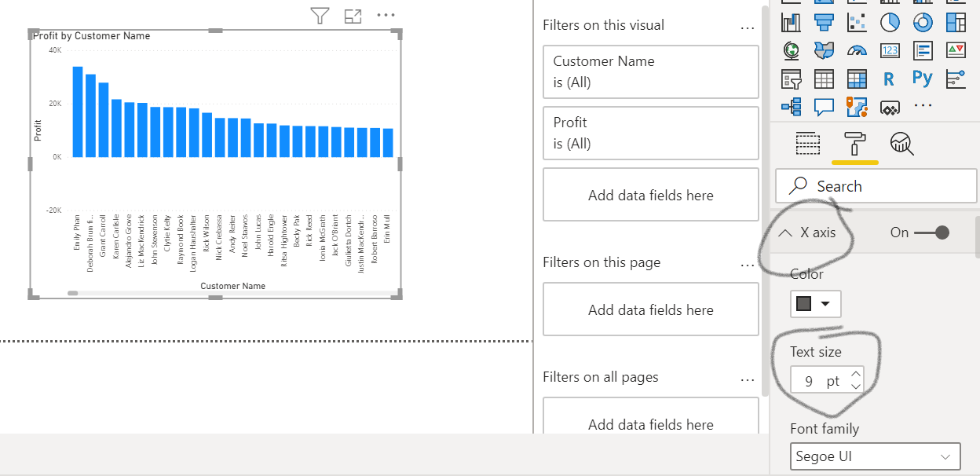This screenshot has width=980, height=476.
Task: Select the Key influencers visual
Action: pos(956,78)
